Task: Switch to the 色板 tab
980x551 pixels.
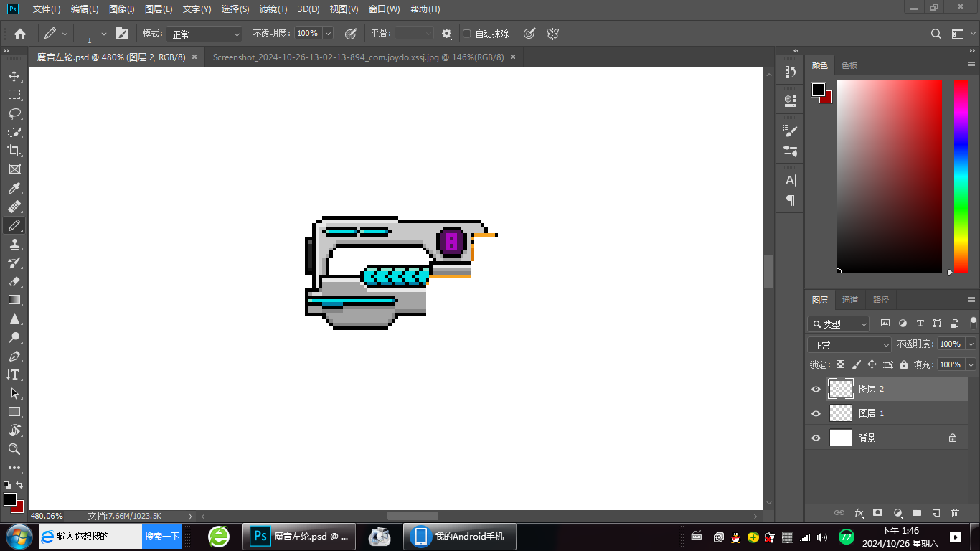Action: coord(849,65)
